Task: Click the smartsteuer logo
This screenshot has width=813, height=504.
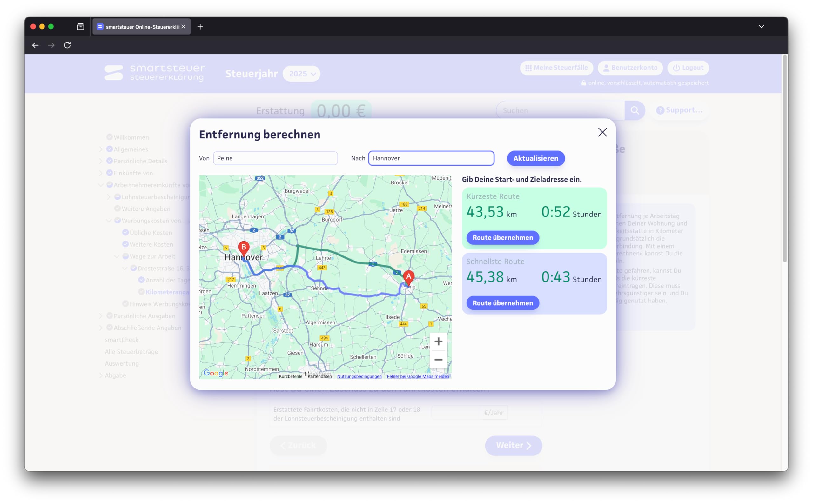Action: click(x=155, y=73)
